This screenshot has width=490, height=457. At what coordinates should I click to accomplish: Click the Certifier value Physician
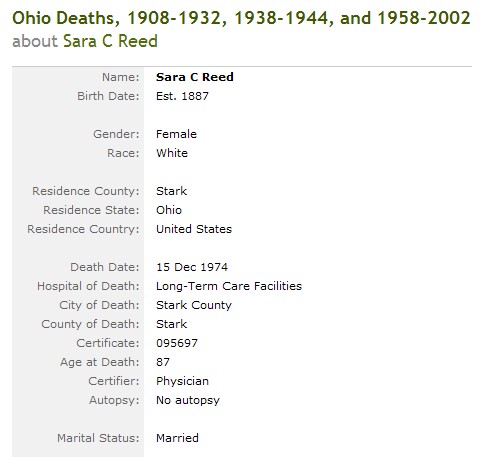182,381
